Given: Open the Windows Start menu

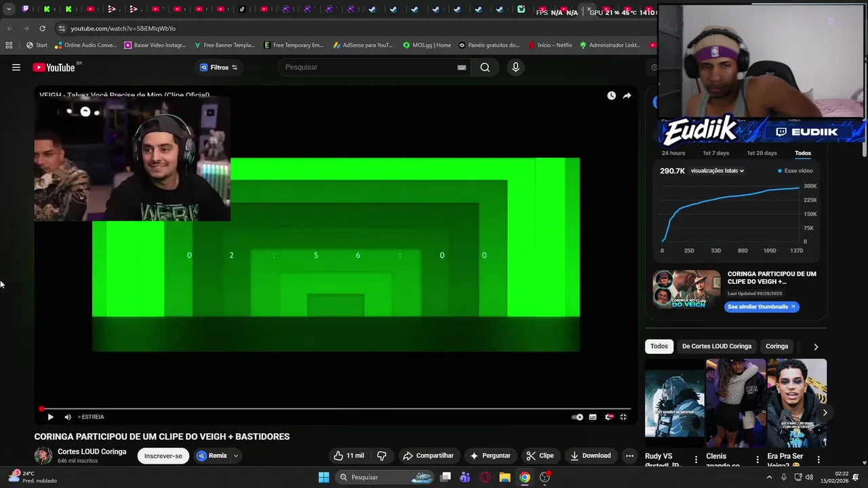Looking at the screenshot, I should pos(323,477).
